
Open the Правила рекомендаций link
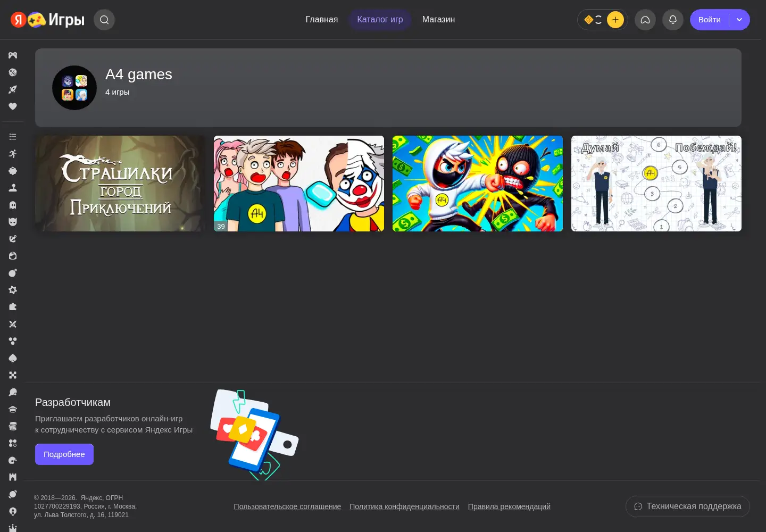coord(509,506)
